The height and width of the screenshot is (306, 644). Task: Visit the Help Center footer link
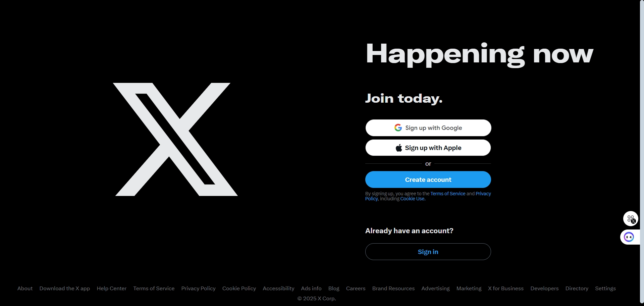click(x=112, y=288)
